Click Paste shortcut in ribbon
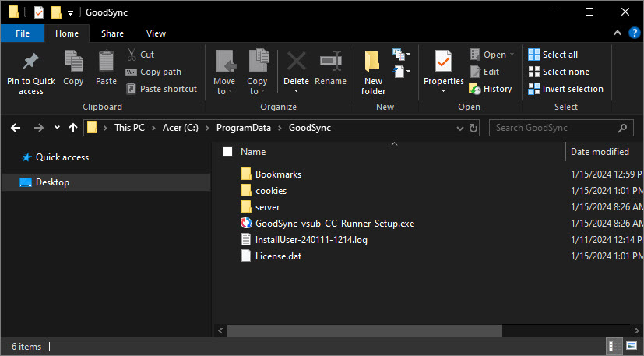Image resolution: width=644 pixels, height=356 pixels. click(162, 89)
